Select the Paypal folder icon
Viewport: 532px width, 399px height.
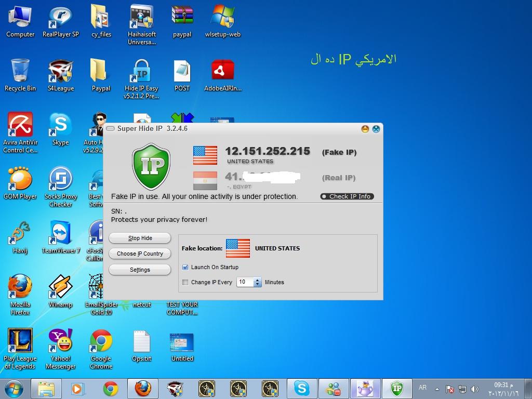[101, 75]
